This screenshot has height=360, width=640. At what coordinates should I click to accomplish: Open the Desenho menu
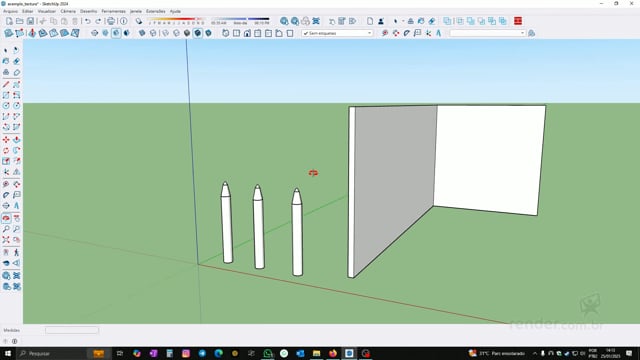point(89,11)
